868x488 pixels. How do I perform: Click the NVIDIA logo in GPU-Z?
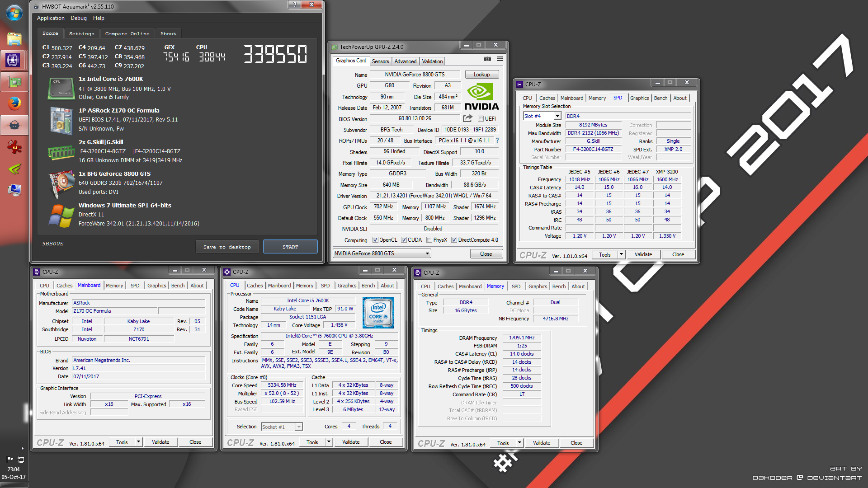click(x=481, y=97)
